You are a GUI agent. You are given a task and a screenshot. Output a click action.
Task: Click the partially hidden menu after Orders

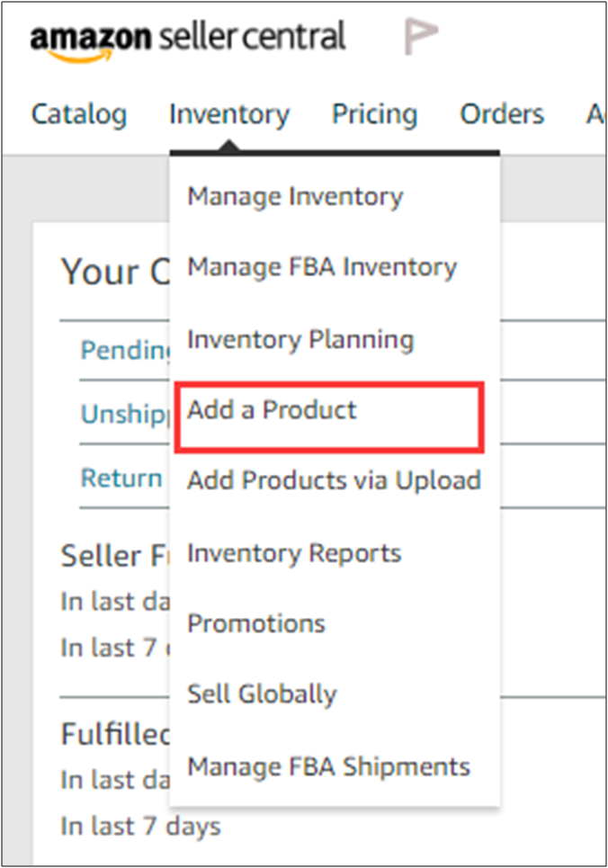(596, 114)
